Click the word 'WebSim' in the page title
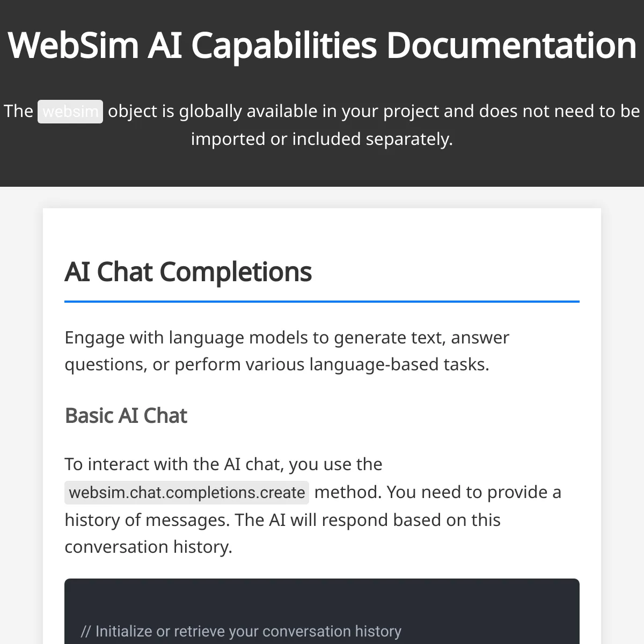 pyautogui.click(x=74, y=45)
